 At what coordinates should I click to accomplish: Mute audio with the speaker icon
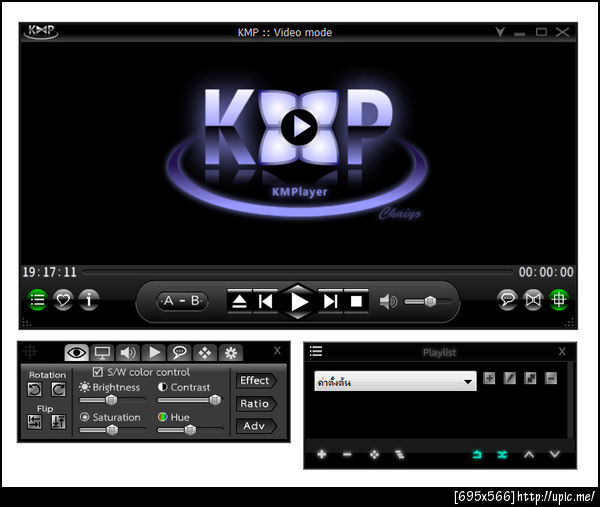pos(388,302)
